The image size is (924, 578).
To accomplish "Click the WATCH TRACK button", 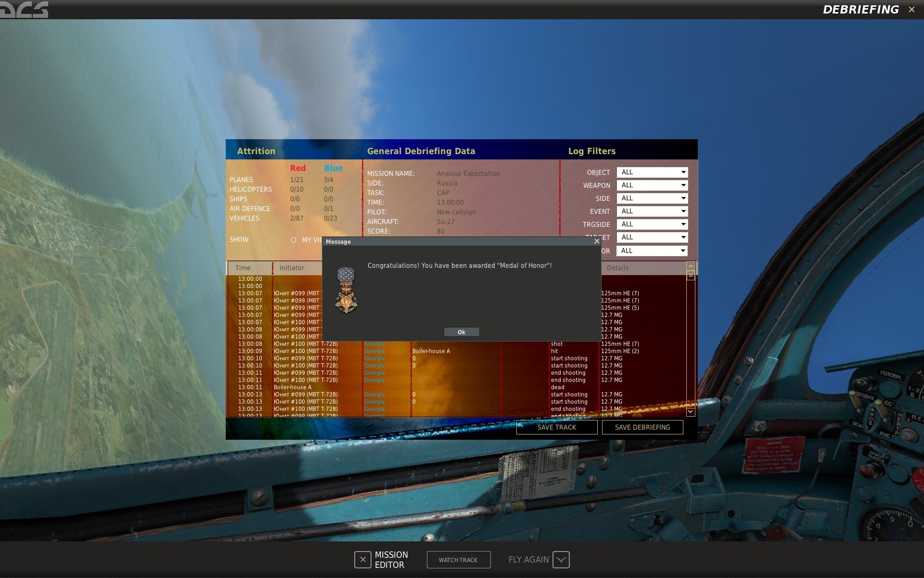I will 458,560.
